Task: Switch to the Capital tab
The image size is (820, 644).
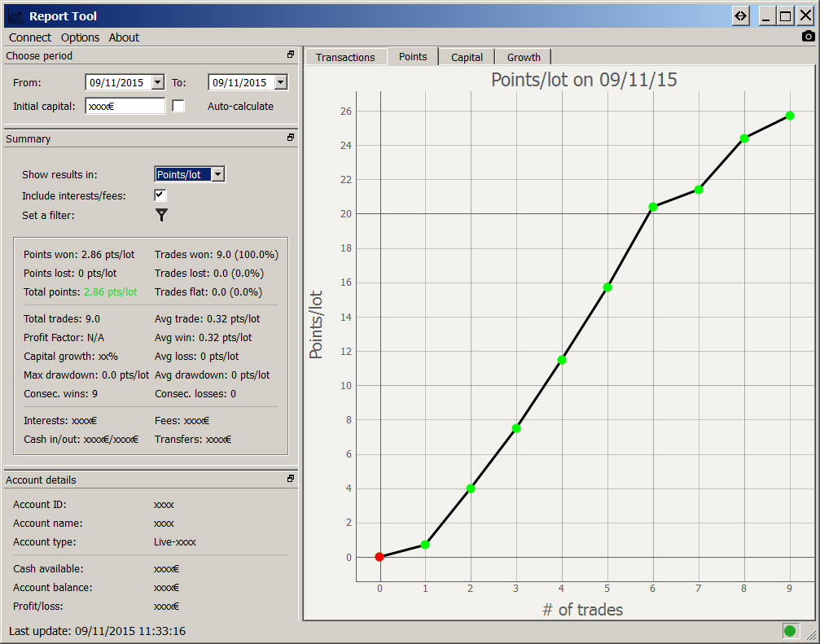Action: pyautogui.click(x=467, y=57)
